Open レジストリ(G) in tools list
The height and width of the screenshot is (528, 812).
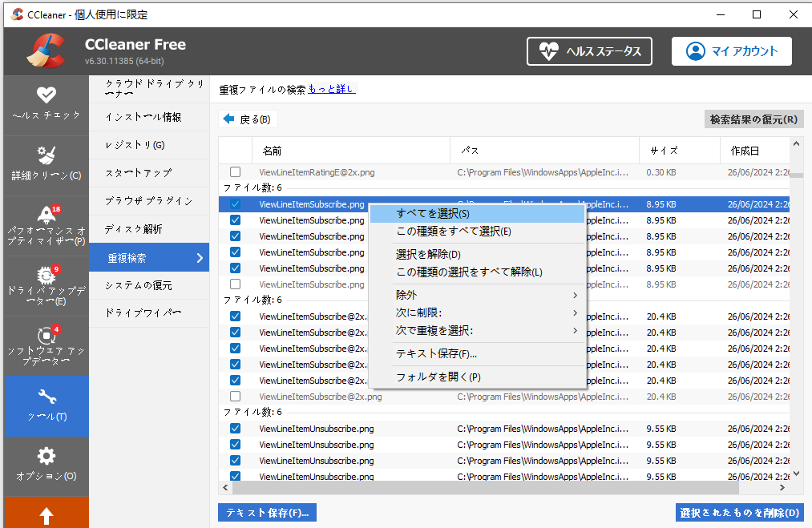click(x=149, y=145)
